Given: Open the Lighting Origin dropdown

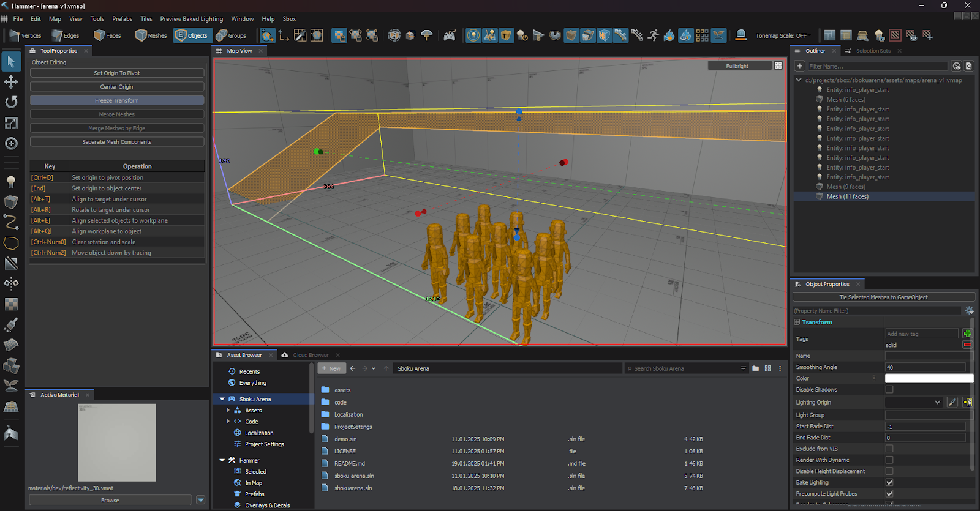Looking at the screenshot, I should click(x=913, y=402).
